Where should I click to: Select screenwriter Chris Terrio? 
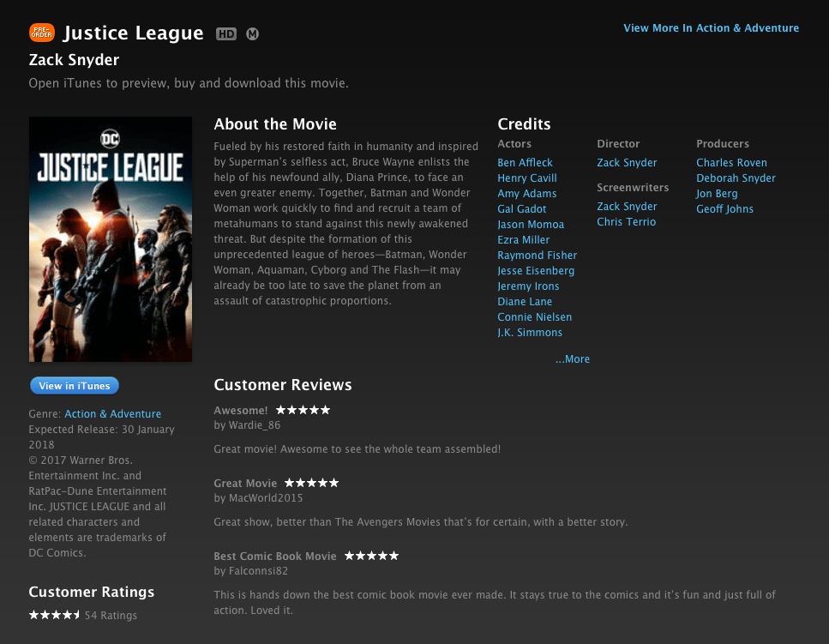point(627,222)
